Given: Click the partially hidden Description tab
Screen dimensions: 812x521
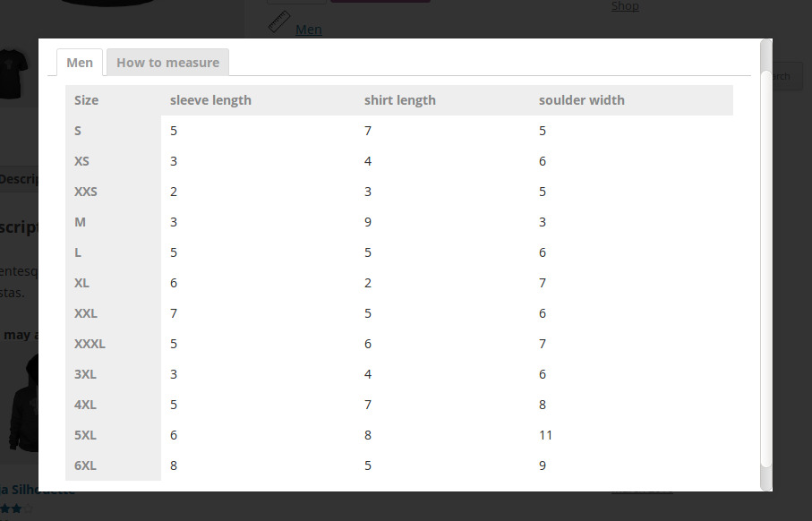Looking at the screenshot, I should coord(19,179).
